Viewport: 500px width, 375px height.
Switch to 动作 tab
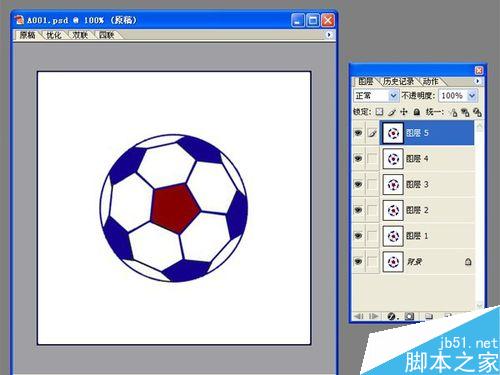431,81
